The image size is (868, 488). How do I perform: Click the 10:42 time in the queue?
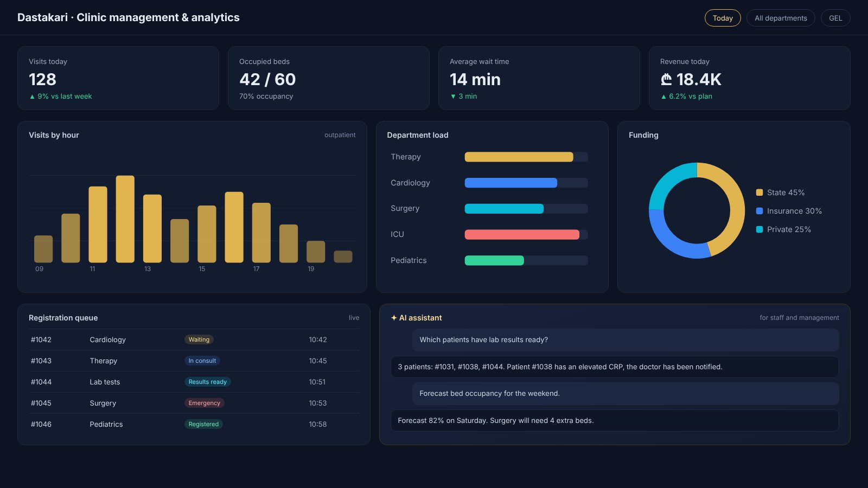pyautogui.click(x=318, y=340)
